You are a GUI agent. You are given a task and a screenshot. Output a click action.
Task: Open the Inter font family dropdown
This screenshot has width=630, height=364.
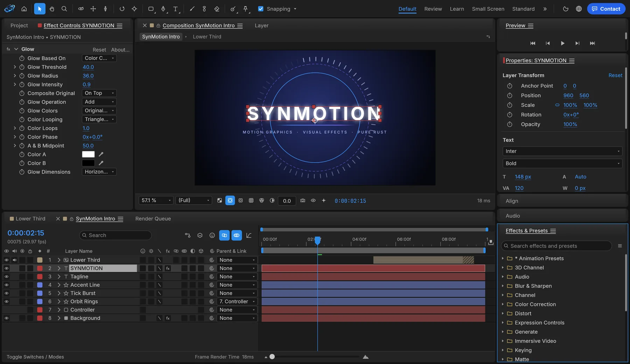click(x=562, y=151)
